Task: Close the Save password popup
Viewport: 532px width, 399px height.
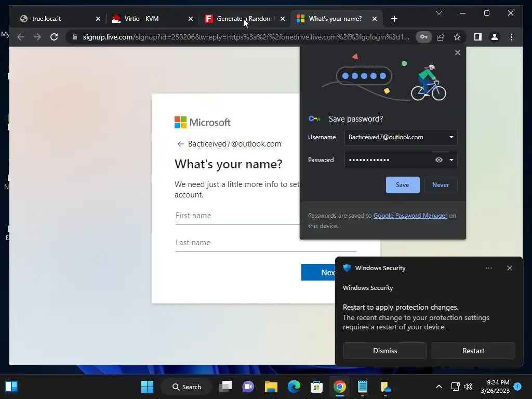Action: pos(457,52)
